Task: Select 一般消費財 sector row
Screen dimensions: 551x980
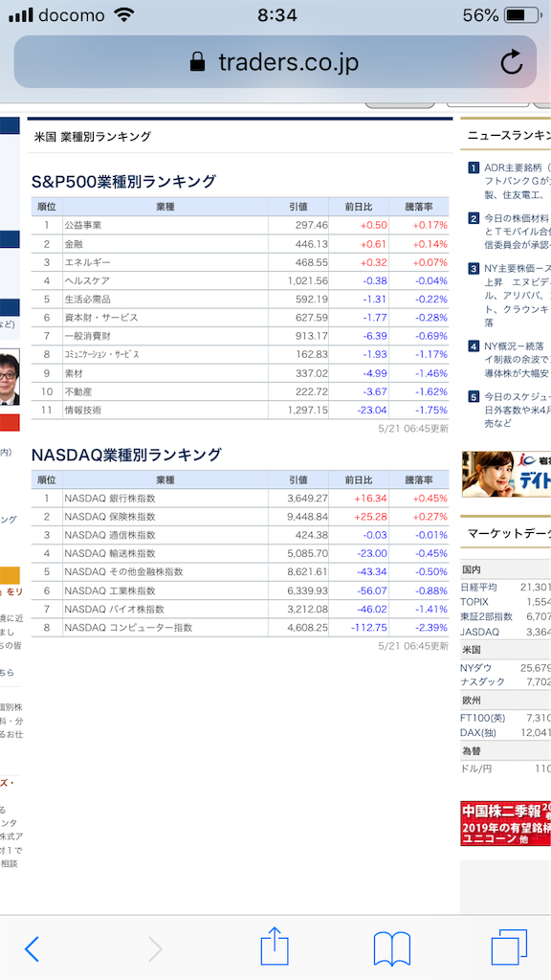Action: 240,336
